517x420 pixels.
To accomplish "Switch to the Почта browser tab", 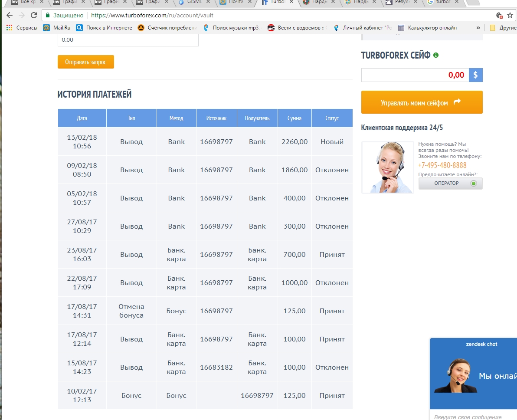I will 236,2.
